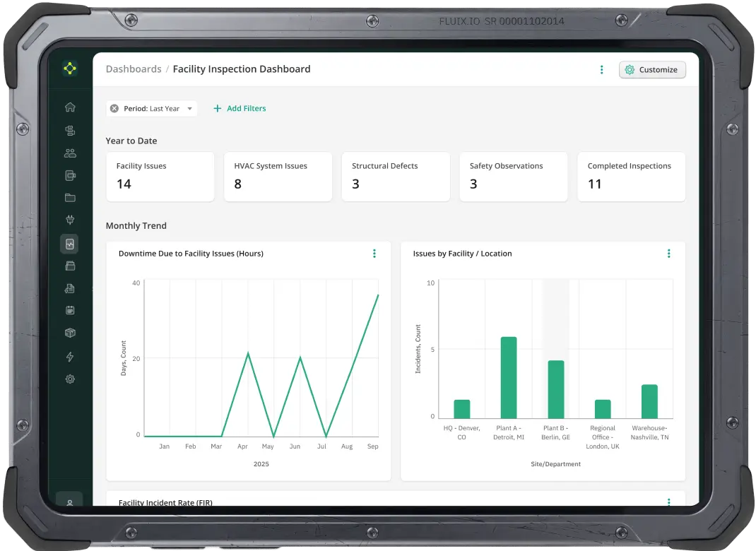Expand the Period: Last Year dropdown
Viewport: 756px width, 551px height.
coord(189,109)
